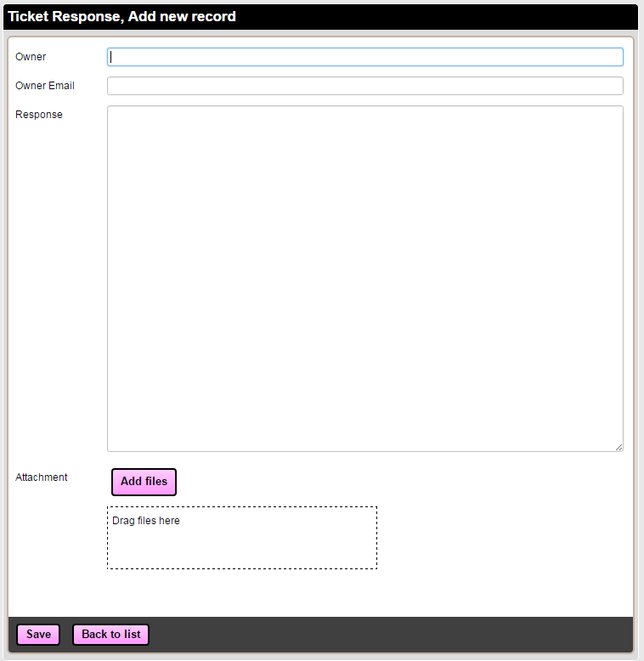Save the new ticket response record
Image resolution: width=644 pixels, height=661 pixels.
tap(38, 635)
